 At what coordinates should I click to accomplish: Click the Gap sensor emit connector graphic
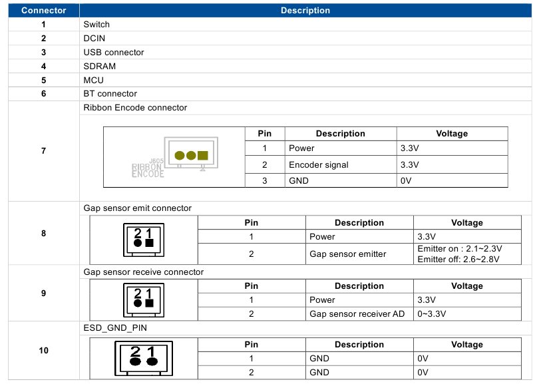143,240
